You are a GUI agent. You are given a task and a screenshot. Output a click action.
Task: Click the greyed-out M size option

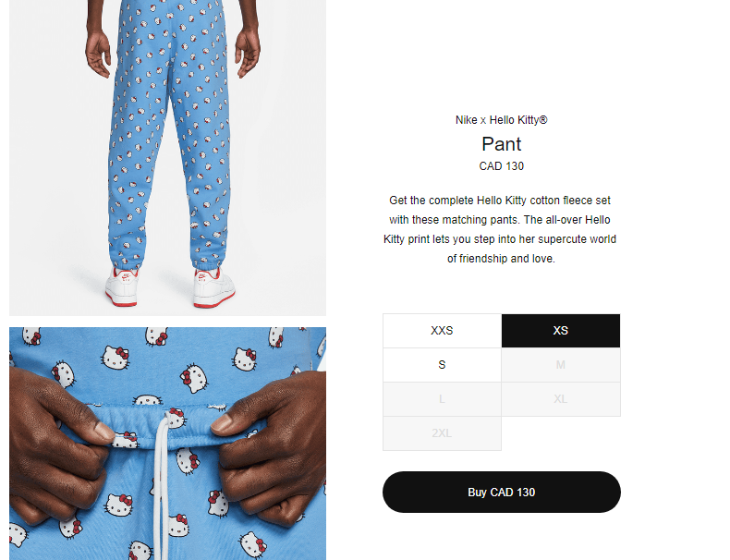561,365
